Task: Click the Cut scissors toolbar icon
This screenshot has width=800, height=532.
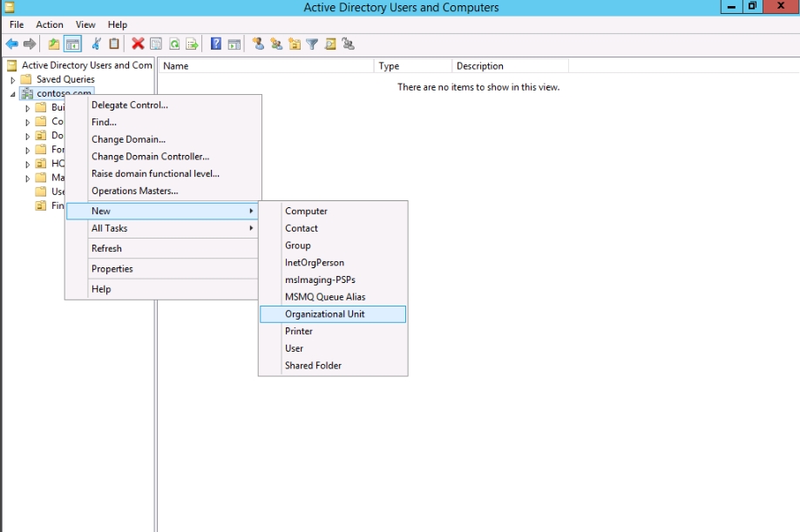Action: click(x=97, y=44)
